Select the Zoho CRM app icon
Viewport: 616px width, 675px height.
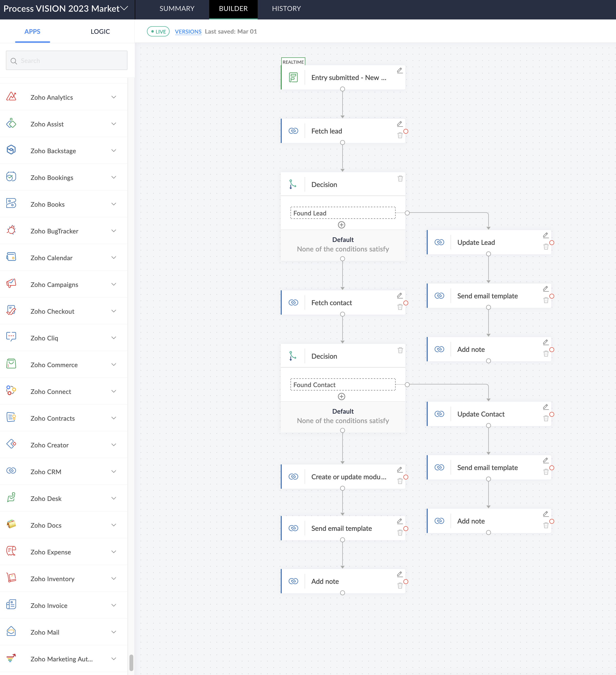pyautogui.click(x=11, y=471)
